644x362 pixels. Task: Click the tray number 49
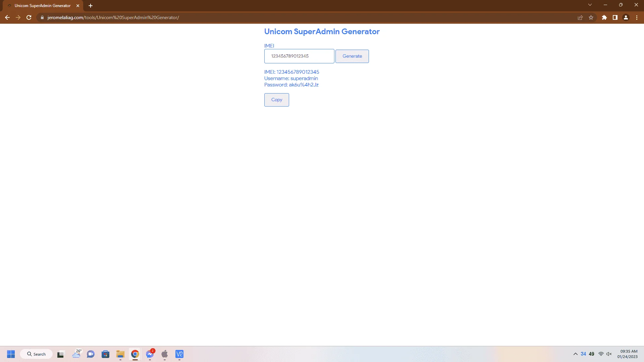coord(591,354)
